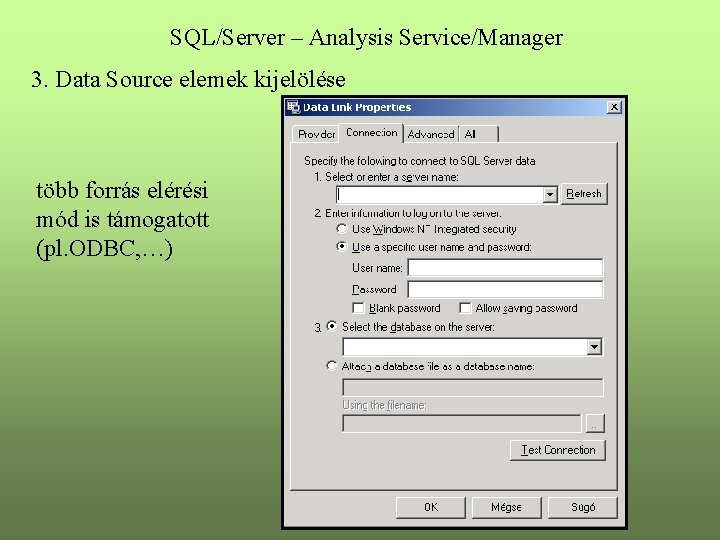720x540 pixels.
Task: Enable the Blank password checkbox
Action: [358, 308]
